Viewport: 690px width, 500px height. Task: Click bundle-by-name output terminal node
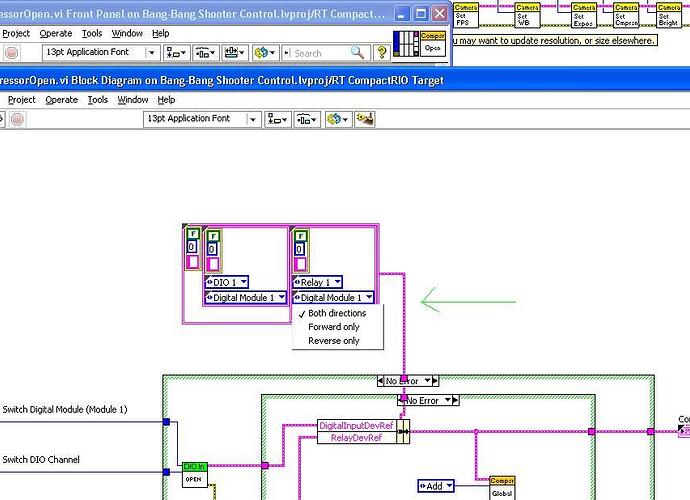403,431
